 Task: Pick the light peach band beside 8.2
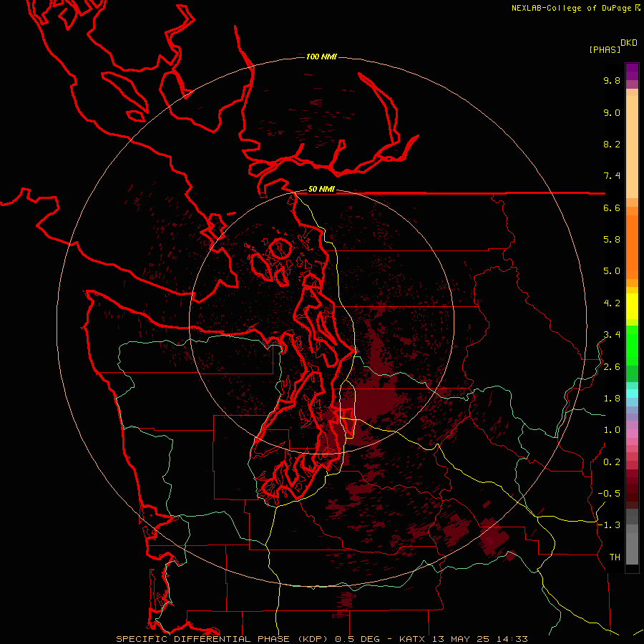632,147
